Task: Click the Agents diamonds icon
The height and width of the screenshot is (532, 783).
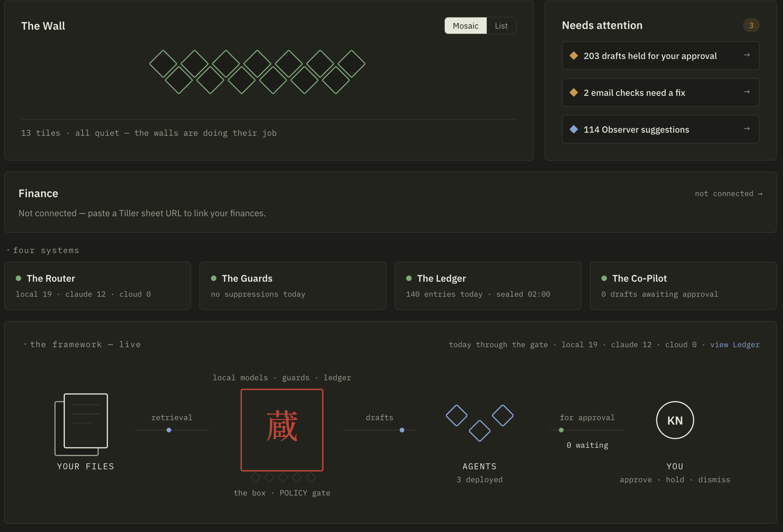Action: coord(480,423)
